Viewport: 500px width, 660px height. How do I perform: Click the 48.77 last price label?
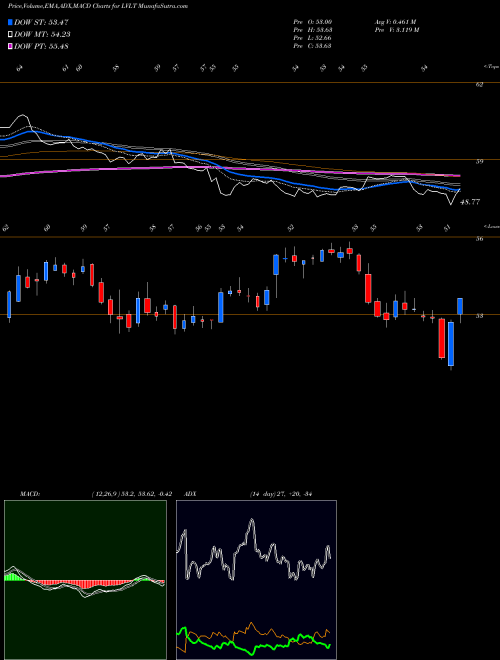[x=470, y=202]
